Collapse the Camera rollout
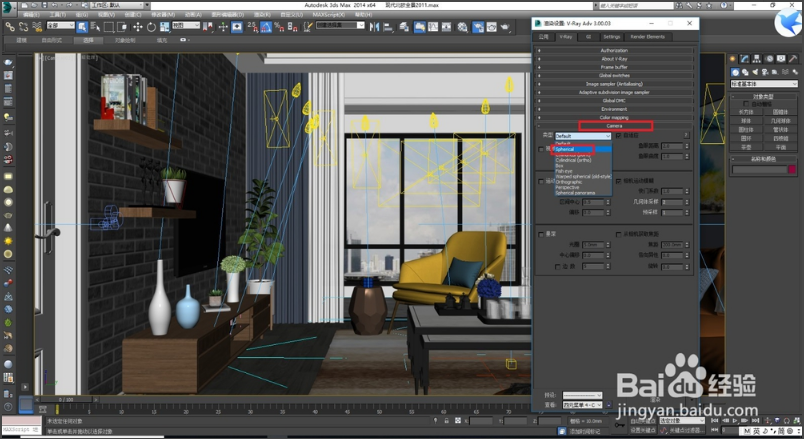 click(x=614, y=126)
